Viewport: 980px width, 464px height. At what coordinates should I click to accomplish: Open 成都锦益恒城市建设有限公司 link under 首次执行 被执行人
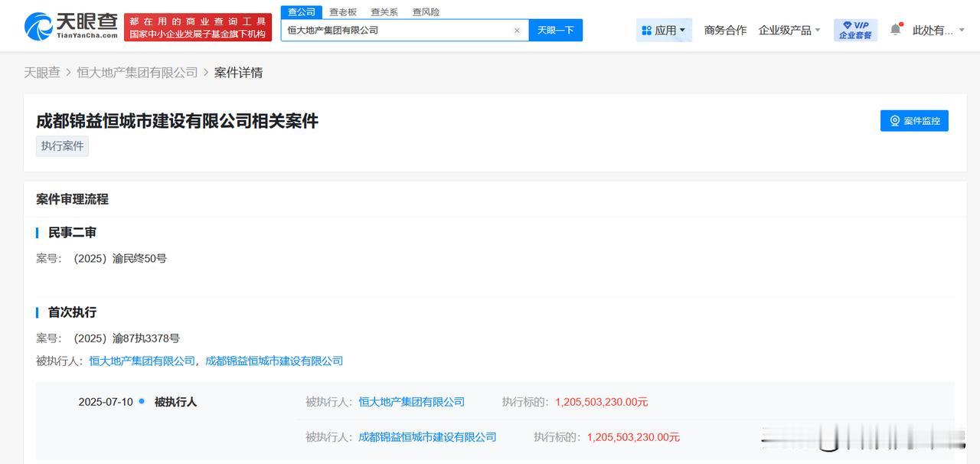[274, 361]
